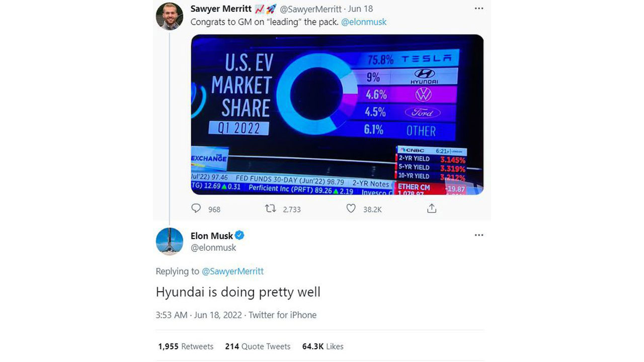Click the share upload icon
This screenshot has height=362, width=644.
click(431, 208)
